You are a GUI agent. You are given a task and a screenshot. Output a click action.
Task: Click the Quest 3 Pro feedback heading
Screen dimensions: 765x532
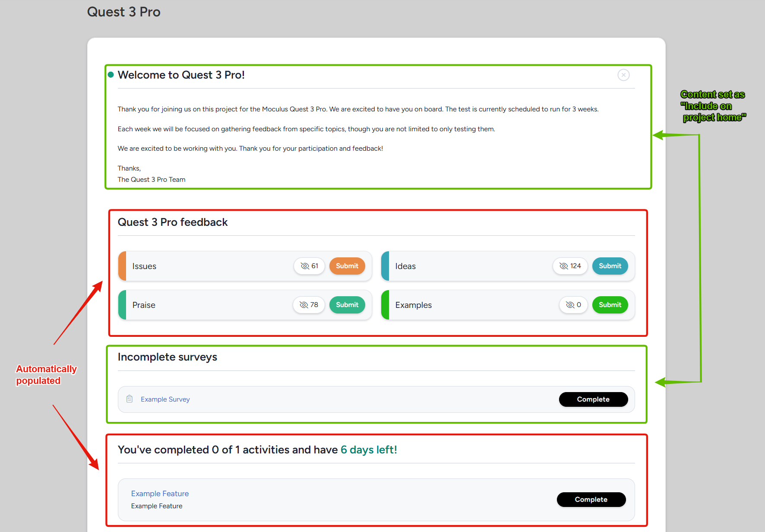173,222
